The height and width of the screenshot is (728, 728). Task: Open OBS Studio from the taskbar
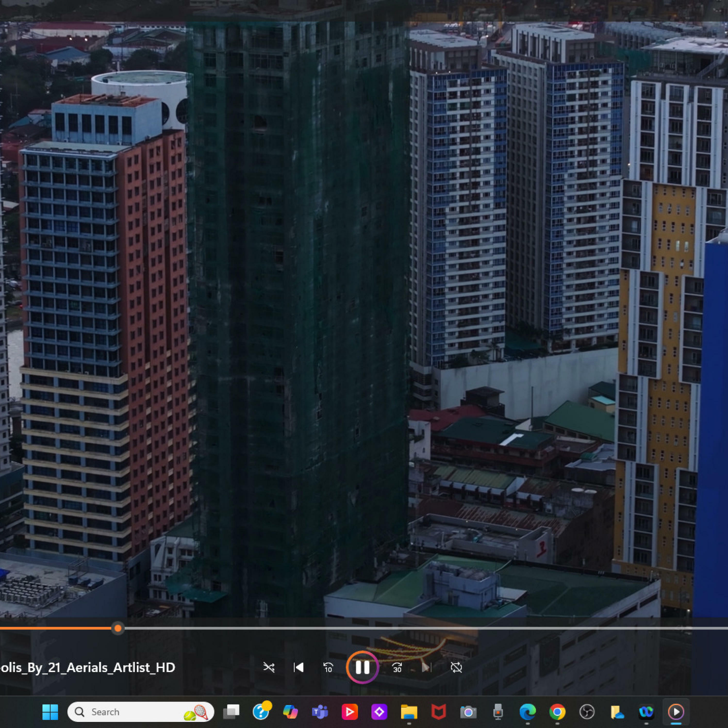[x=587, y=712]
